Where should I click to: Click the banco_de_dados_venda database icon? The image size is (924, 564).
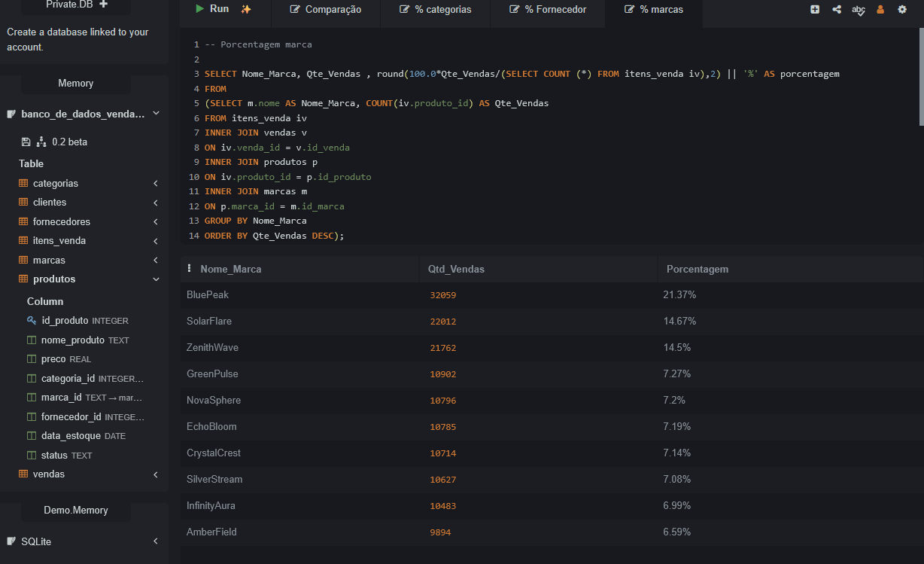[11, 114]
